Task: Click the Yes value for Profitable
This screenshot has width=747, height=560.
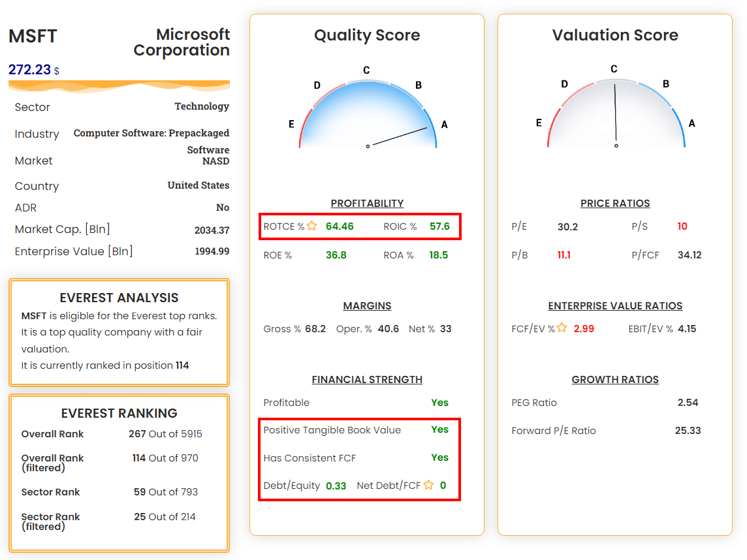Action: point(439,403)
